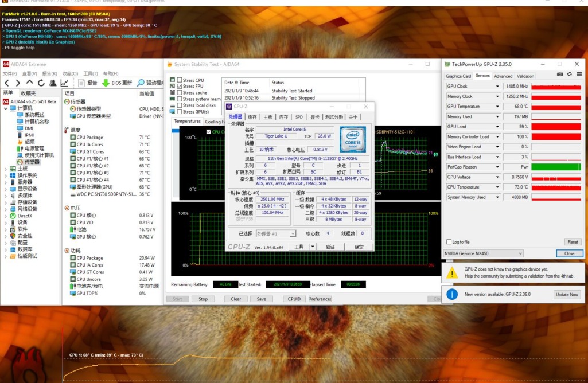This screenshot has width=588, height=383.
Task: Enable Stress CPU checkbox
Action: (180, 80)
